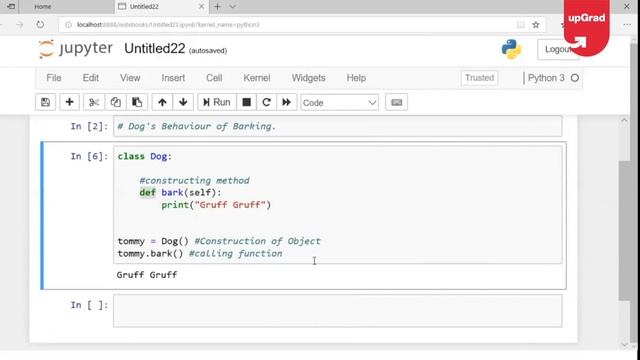Click the Logout button
The height and width of the screenshot is (360, 640).
coord(558,49)
